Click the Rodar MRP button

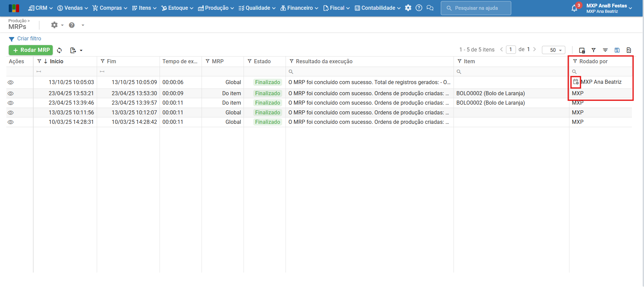31,50
